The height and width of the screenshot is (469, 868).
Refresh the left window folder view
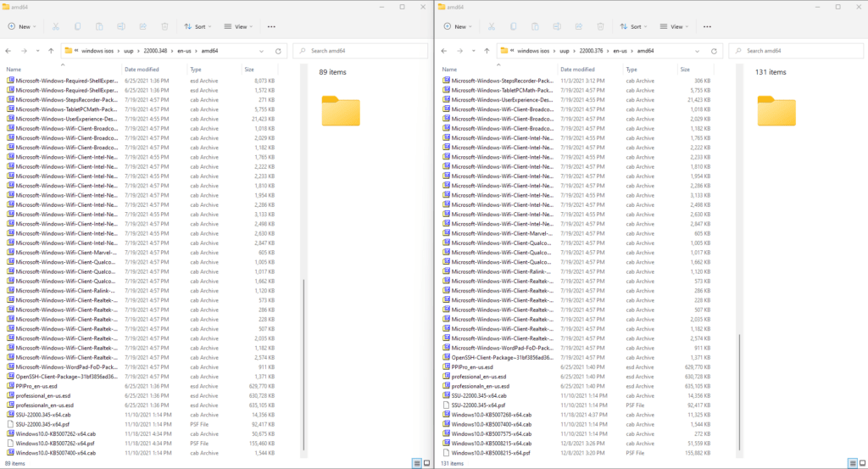[x=278, y=51]
